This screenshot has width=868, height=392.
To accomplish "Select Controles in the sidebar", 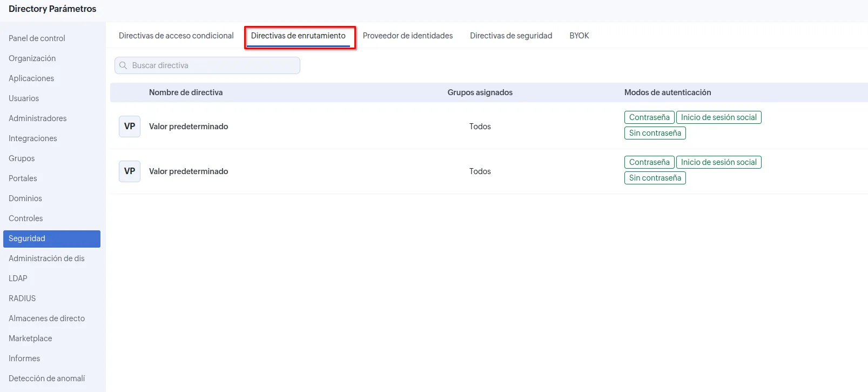I will tap(25, 218).
